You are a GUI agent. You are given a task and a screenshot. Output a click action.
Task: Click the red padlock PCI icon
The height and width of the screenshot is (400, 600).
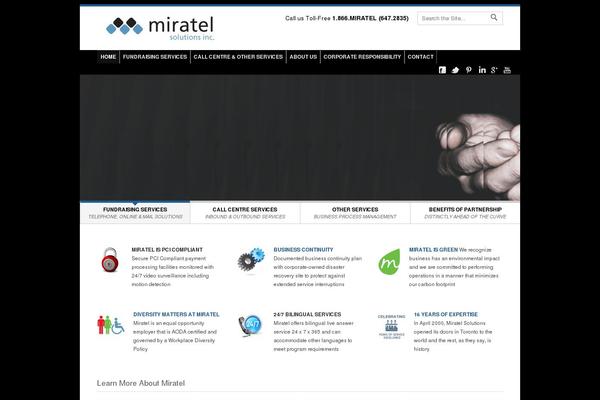[x=110, y=260]
